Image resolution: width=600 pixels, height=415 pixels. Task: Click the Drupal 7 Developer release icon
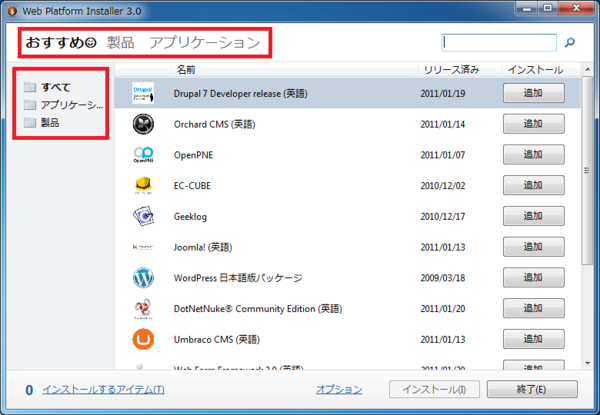point(143,93)
